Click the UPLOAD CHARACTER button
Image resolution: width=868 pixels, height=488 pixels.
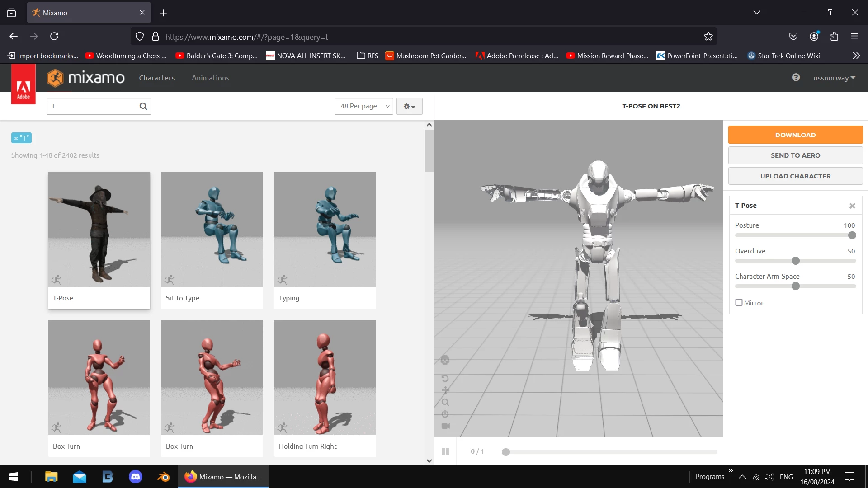[x=795, y=176]
